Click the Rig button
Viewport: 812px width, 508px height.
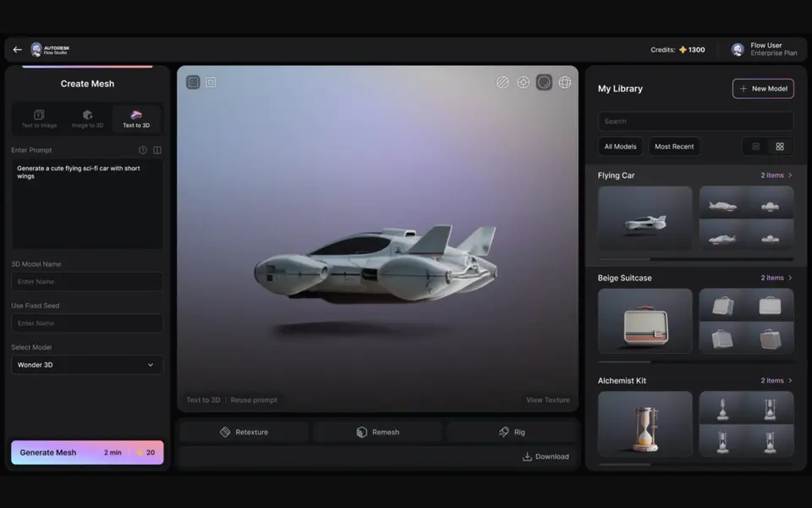tap(512, 432)
